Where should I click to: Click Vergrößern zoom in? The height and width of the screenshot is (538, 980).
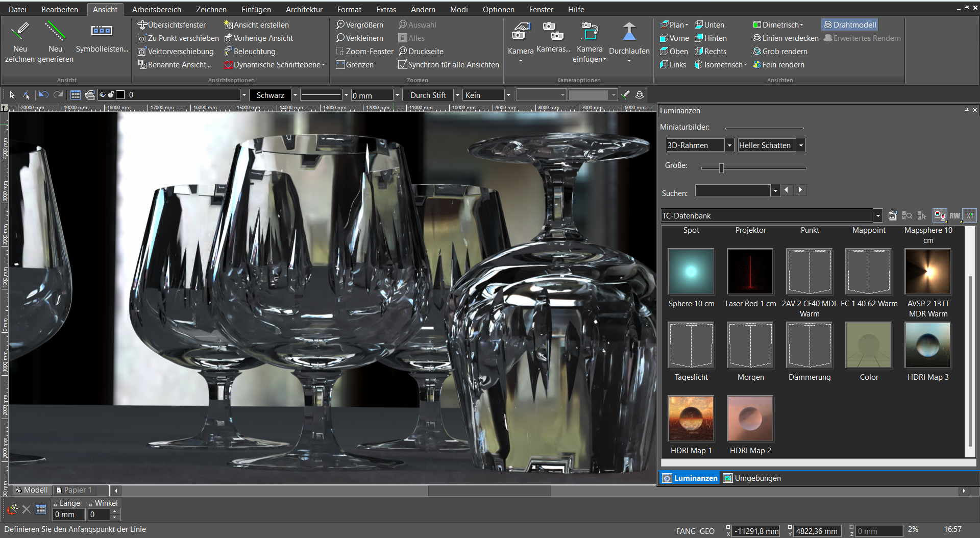360,25
